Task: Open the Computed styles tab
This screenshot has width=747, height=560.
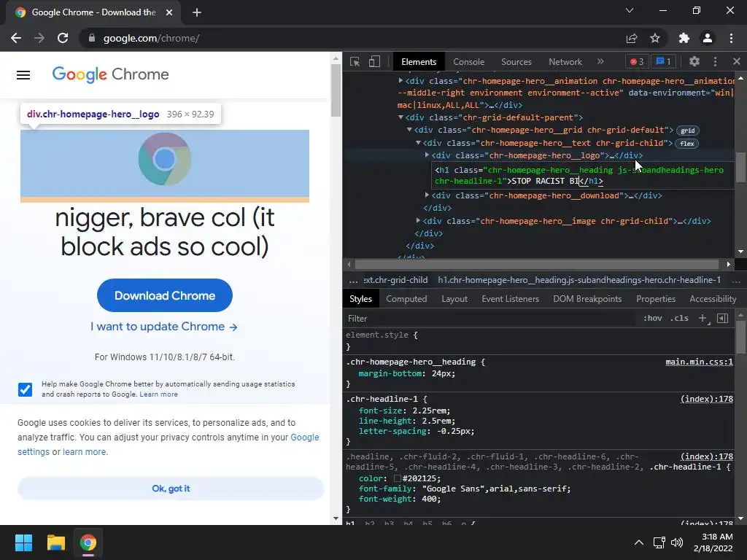Action: 406,299
